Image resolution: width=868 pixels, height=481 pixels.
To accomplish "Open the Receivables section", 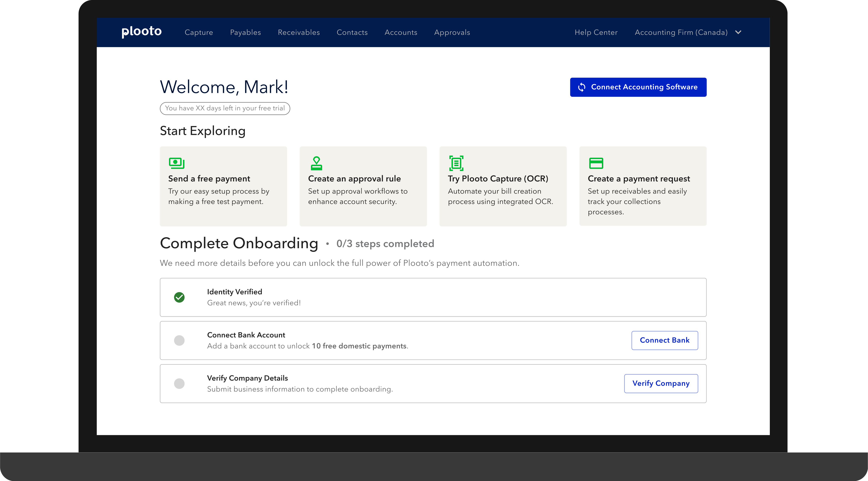I will point(299,32).
